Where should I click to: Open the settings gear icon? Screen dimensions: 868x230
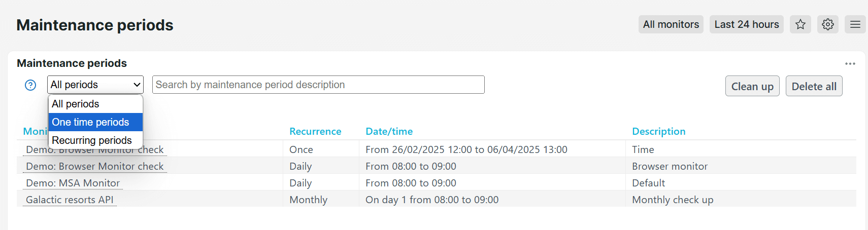pos(828,24)
